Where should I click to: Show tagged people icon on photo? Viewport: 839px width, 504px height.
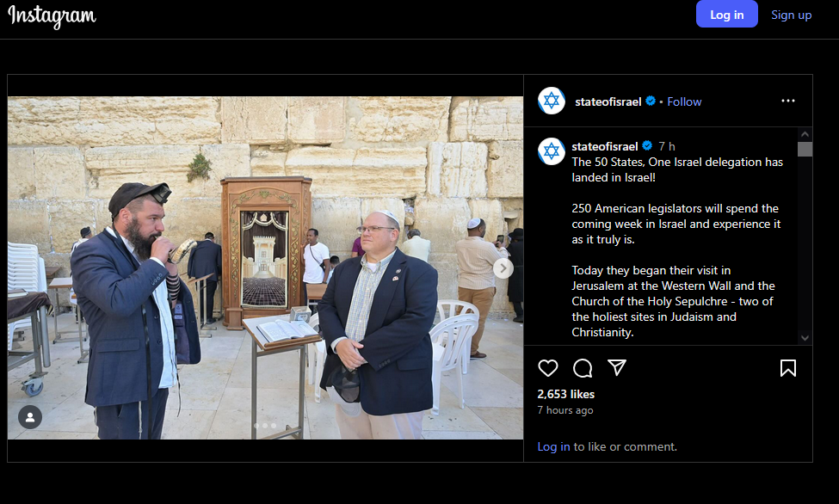(x=30, y=417)
